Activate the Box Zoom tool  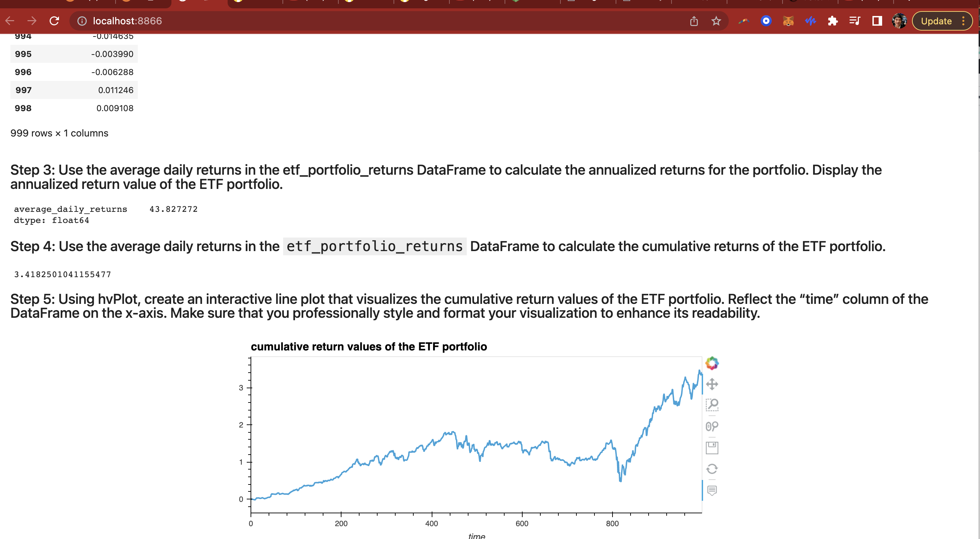point(712,405)
